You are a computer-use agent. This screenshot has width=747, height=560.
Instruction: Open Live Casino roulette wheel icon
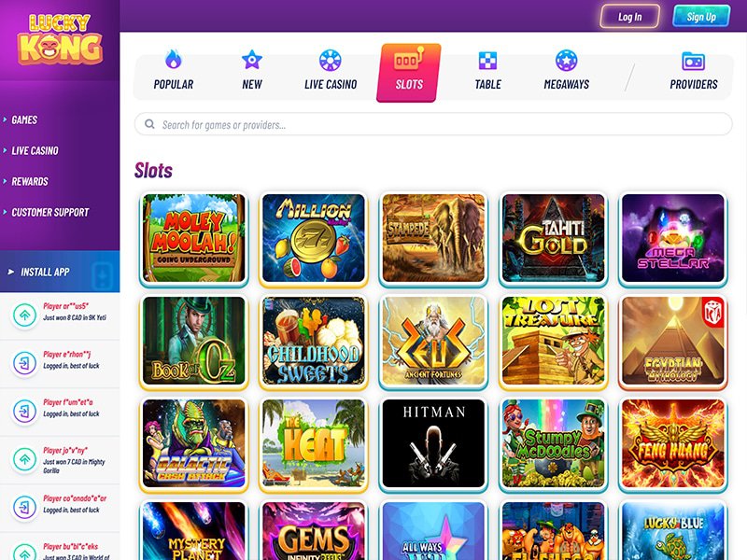click(x=331, y=60)
